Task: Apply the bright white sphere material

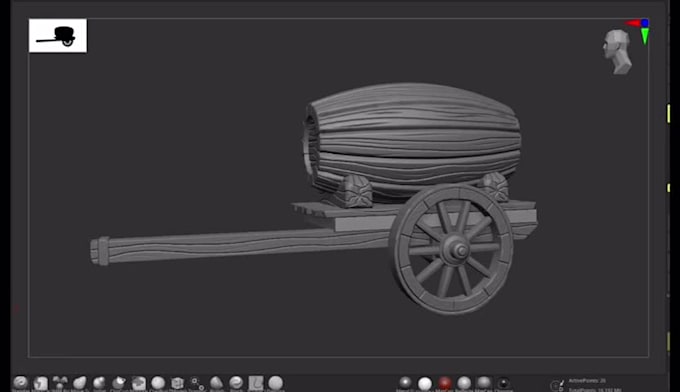Action: pyautogui.click(x=425, y=383)
